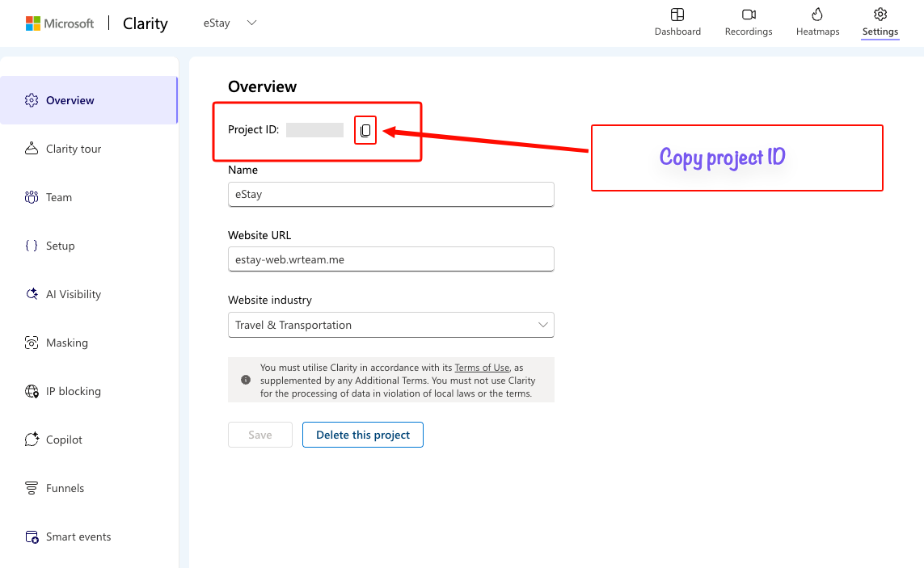Image resolution: width=924 pixels, height=568 pixels.
Task: Click into the Name field containing eStay
Action: pyautogui.click(x=390, y=195)
